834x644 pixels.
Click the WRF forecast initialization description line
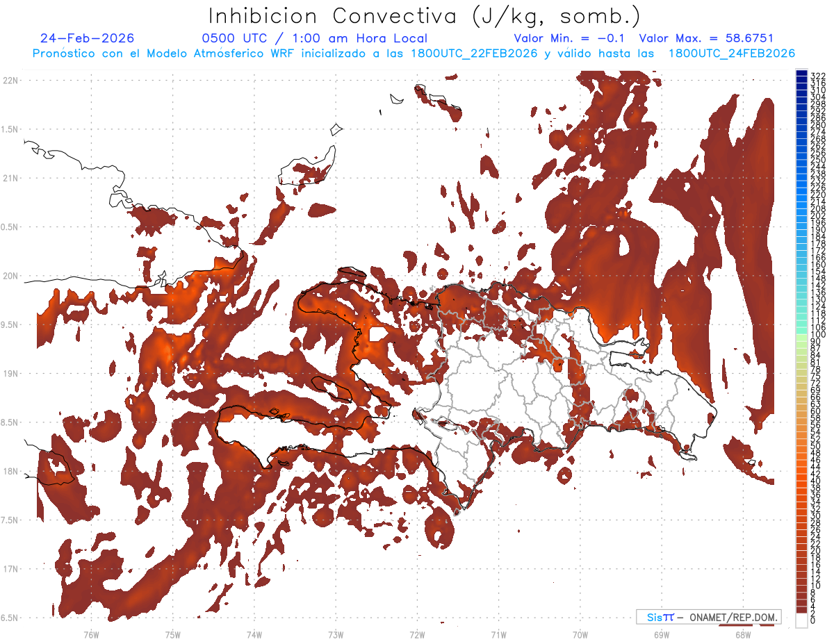click(414, 53)
